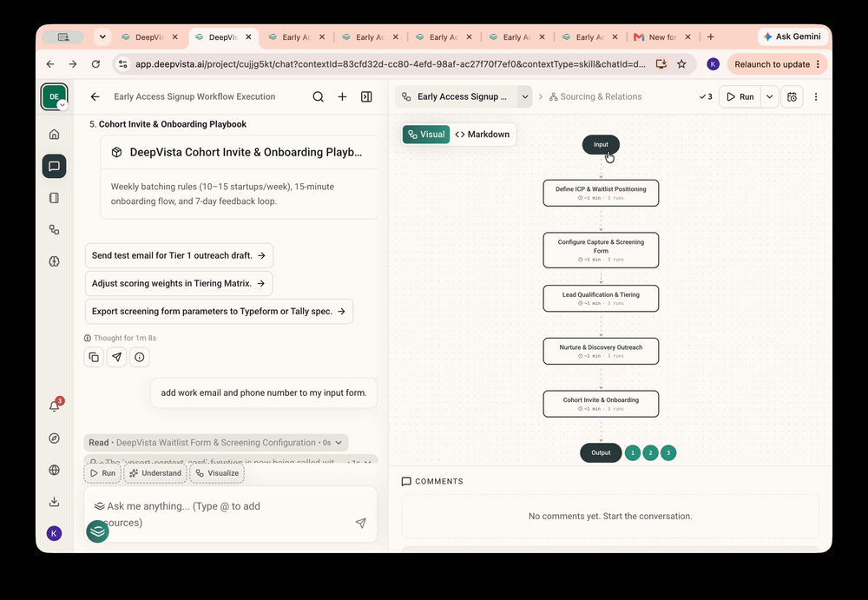Open the schedule calendar icon next to Run
This screenshot has width=868, height=600.
pyautogui.click(x=792, y=97)
